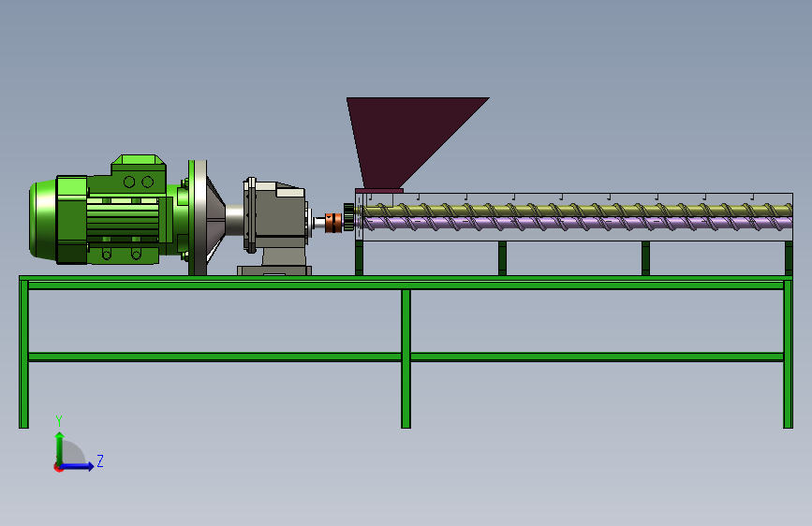This screenshot has width=812, height=526.
Task: Click the purple lower extruder screw
Action: (x=578, y=223)
